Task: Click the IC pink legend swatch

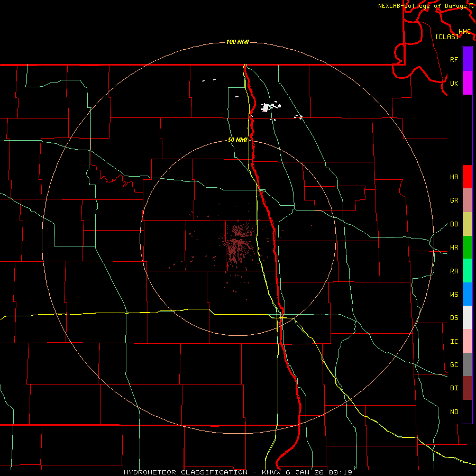Action: click(467, 341)
